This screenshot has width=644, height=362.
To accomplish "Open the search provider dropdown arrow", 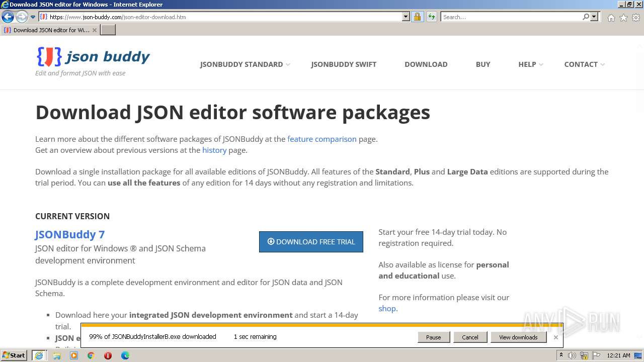I will point(594,17).
